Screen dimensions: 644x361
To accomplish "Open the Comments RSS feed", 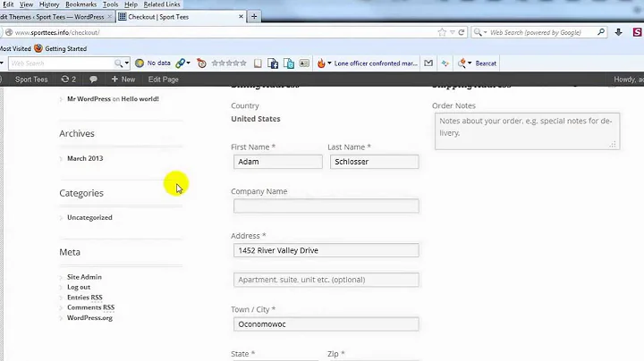I will (x=90, y=307).
